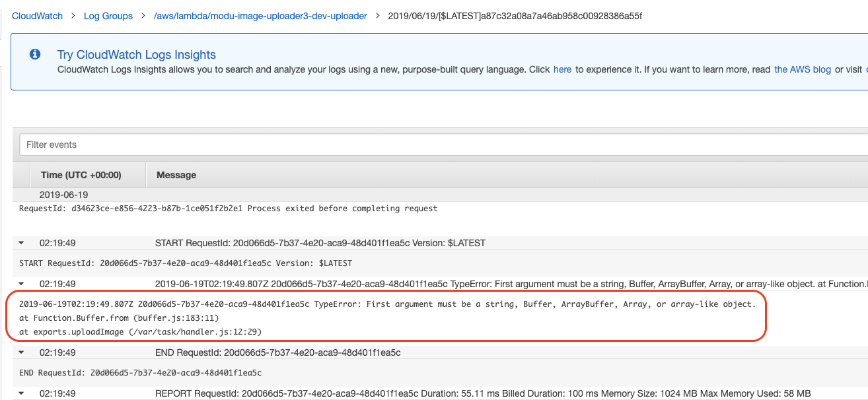The image size is (868, 400).
Task: Open 'the AWS blog' link
Action: [x=803, y=69]
